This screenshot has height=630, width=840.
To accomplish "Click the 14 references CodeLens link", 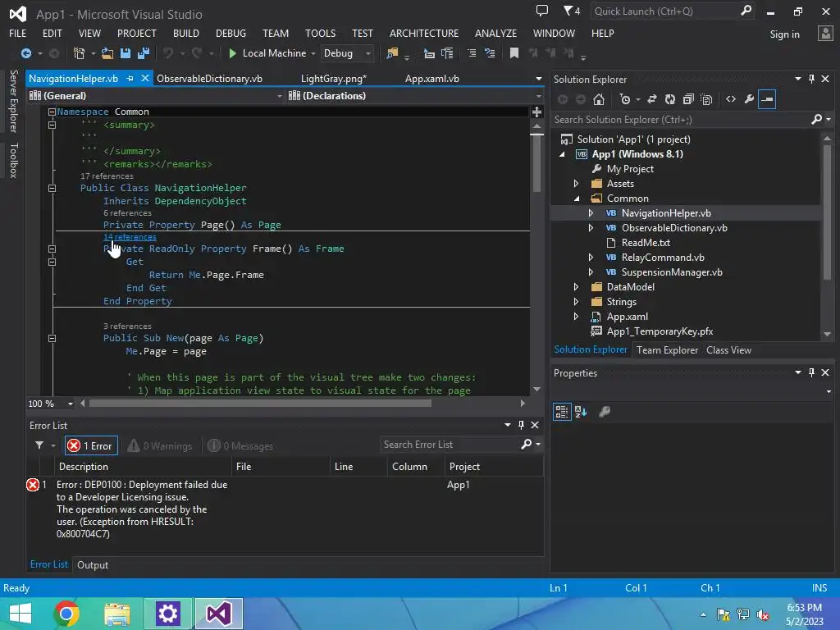I will (x=130, y=237).
